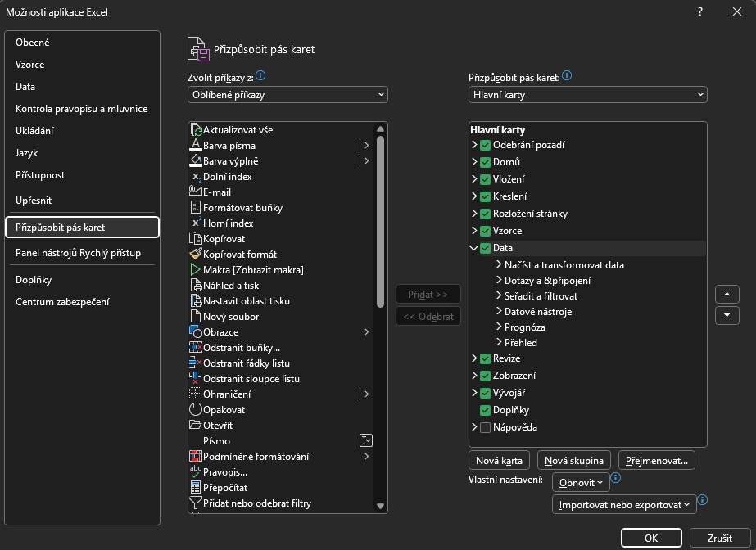Select the Barva písma icon
The width and height of the screenshot is (756, 550).
click(x=196, y=146)
